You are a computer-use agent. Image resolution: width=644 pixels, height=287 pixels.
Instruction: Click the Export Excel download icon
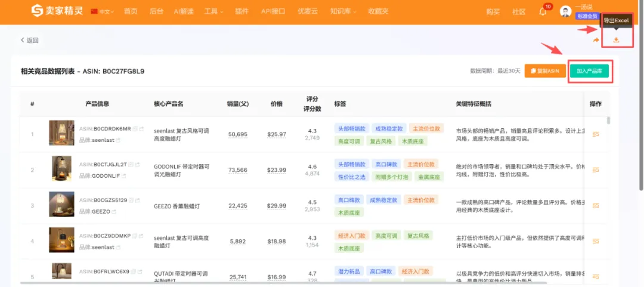(616, 40)
